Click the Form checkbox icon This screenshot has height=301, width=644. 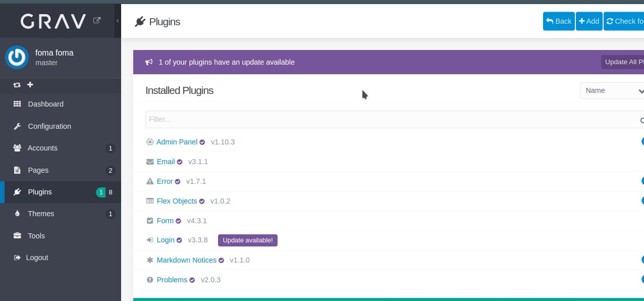pos(150,221)
